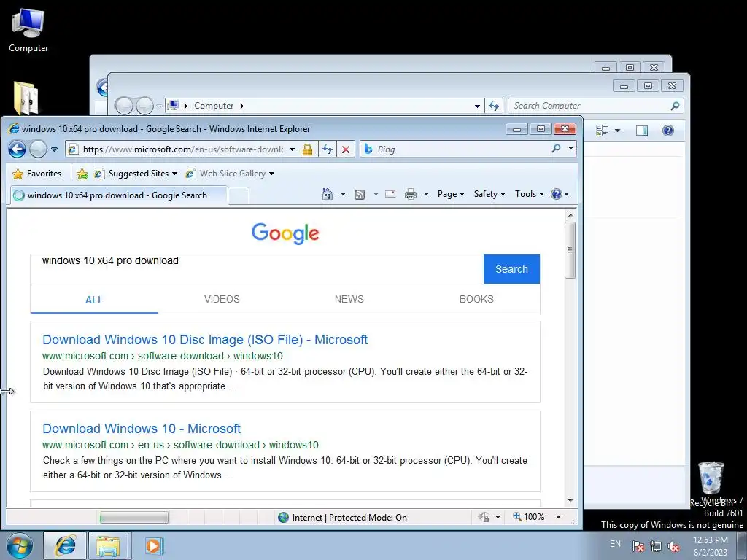Add to Favorites Bar icon

pyautogui.click(x=82, y=174)
